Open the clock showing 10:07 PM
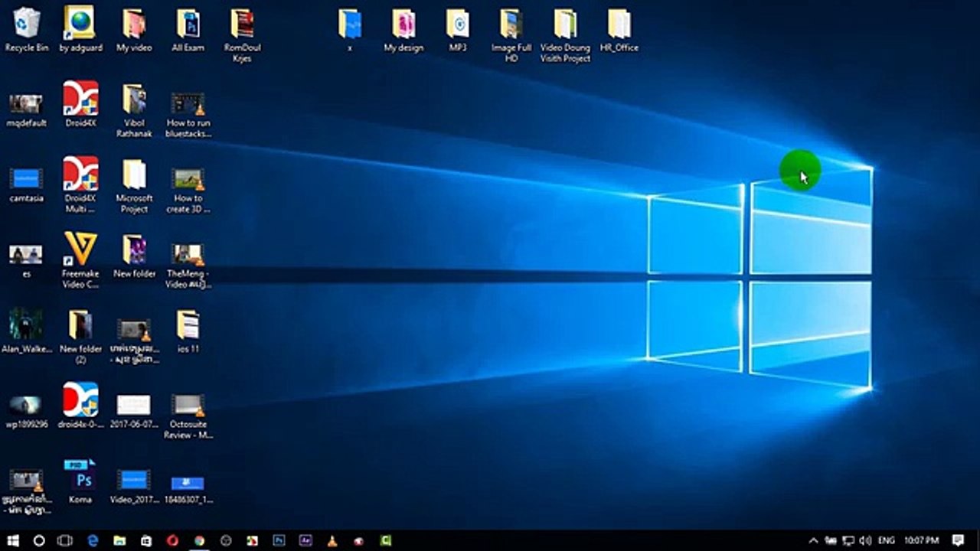The width and height of the screenshot is (980, 551). point(921,540)
